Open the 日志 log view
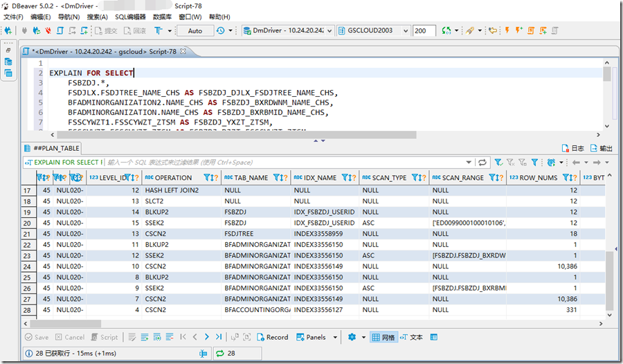 572,148
